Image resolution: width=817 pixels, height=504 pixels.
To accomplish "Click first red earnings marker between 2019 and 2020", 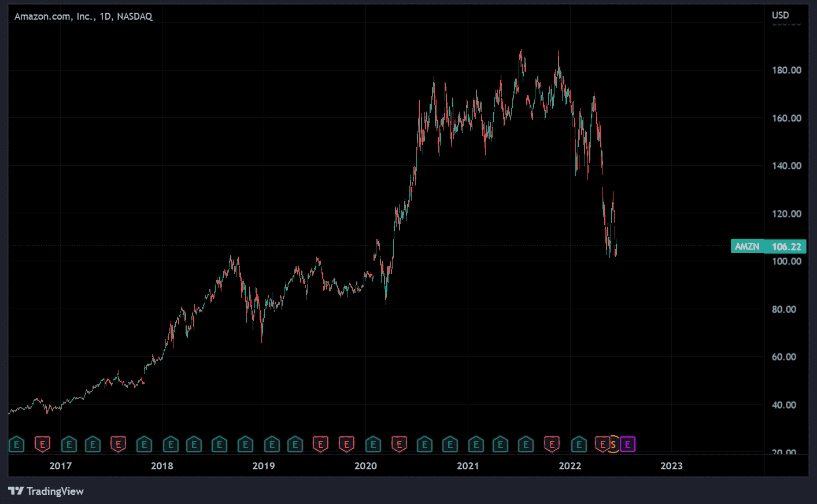I will [320, 444].
